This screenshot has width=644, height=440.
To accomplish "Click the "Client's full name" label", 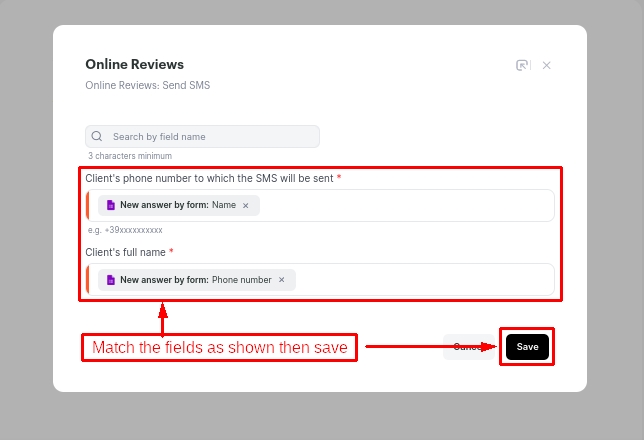I will pyautogui.click(x=125, y=252).
